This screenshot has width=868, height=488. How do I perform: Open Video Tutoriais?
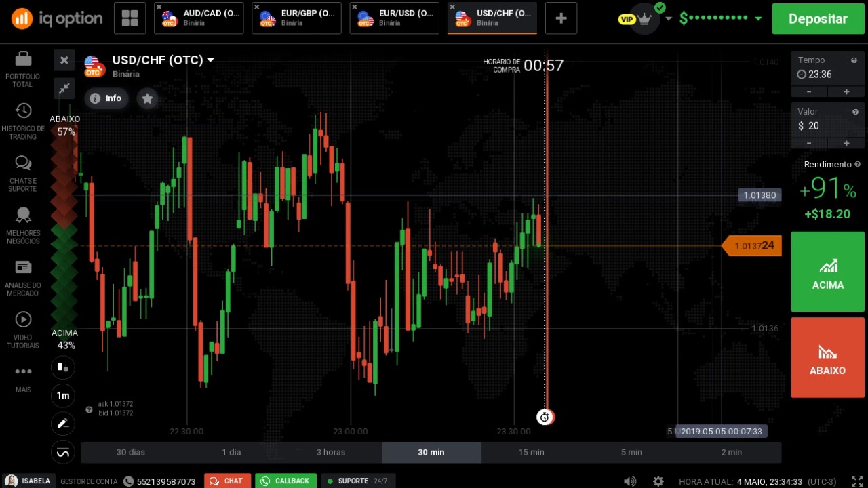[23, 331]
